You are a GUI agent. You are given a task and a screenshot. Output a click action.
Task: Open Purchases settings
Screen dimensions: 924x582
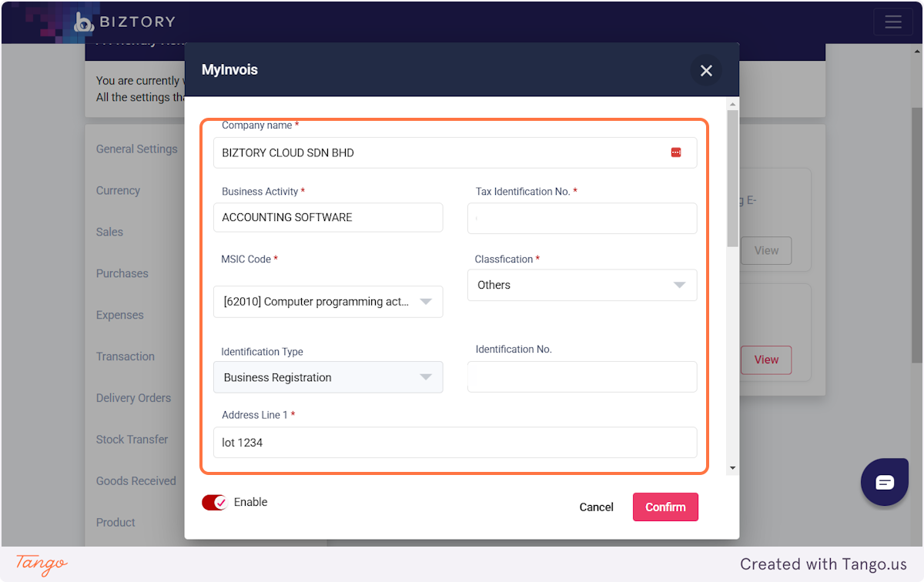click(122, 274)
